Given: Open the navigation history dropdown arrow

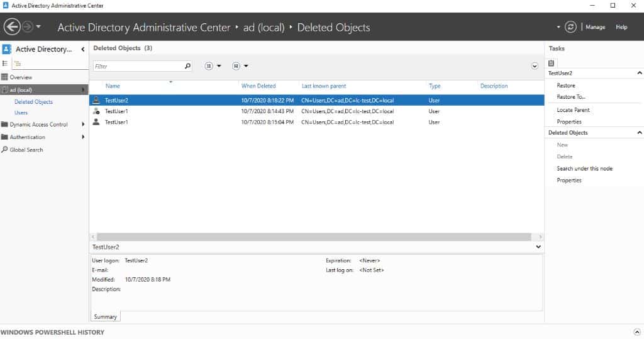Looking at the screenshot, I should (38, 26).
